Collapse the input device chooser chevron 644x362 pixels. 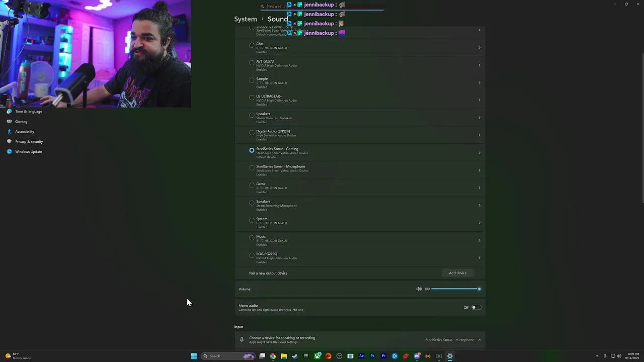[x=479, y=340]
